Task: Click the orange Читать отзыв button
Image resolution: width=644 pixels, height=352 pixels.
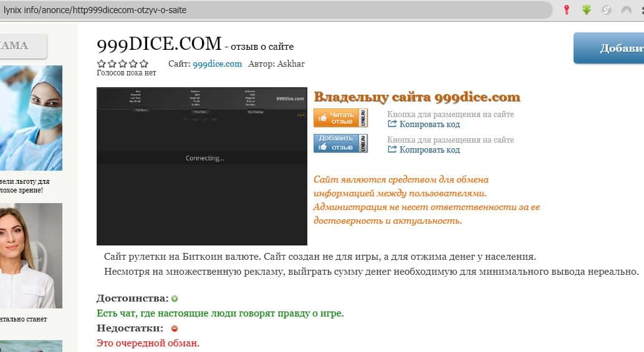Action: 340,118
